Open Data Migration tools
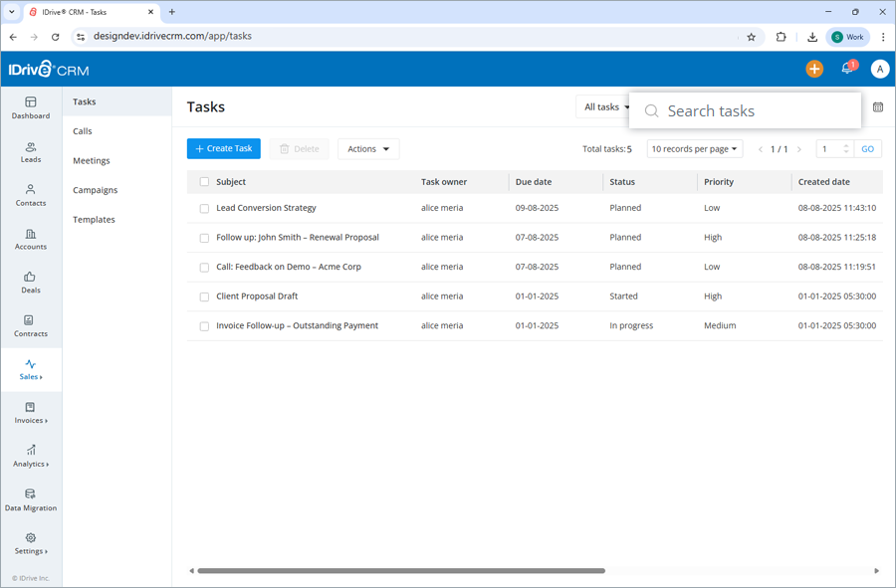The height and width of the screenshot is (588, 896). [31, 500]
